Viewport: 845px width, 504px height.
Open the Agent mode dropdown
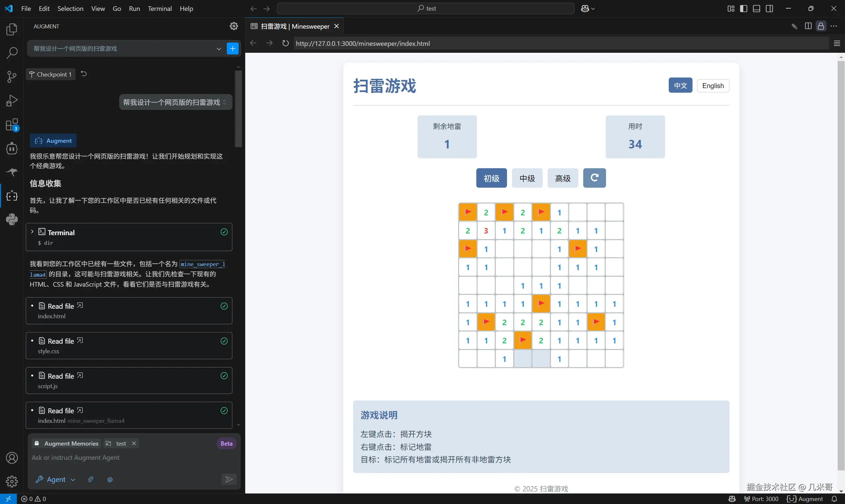(x=73, y=480)
